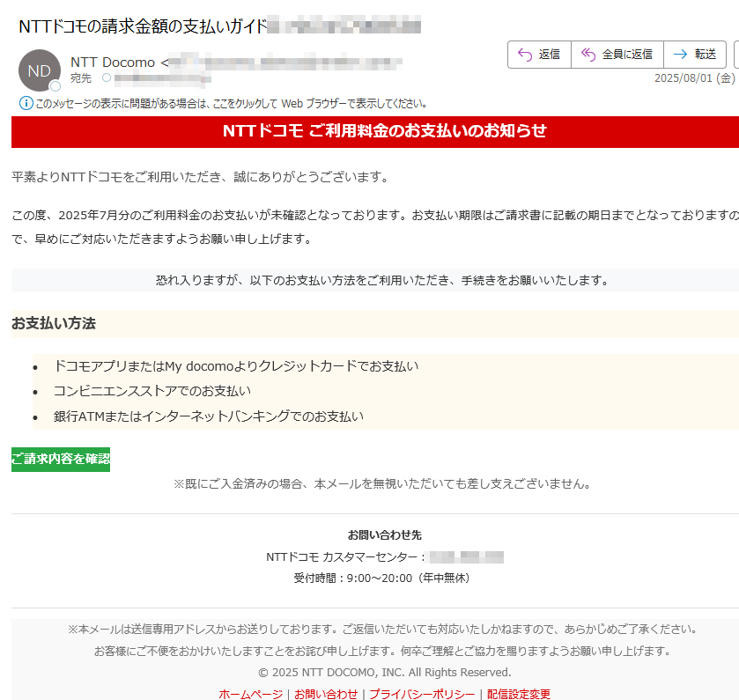The width and height of the screenshot is (739, 700).
Task: Click the ND sender avatar
Action: (x=40, y=70)
